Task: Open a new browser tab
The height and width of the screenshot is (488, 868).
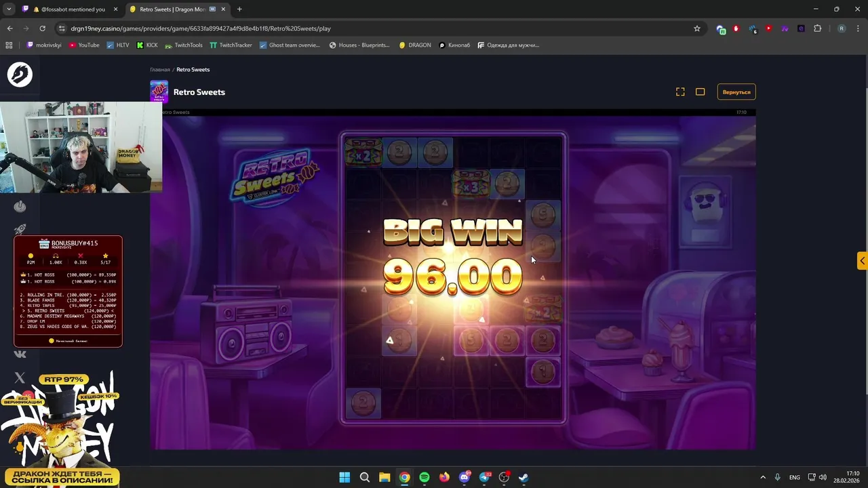Action: tap(239, 9)
